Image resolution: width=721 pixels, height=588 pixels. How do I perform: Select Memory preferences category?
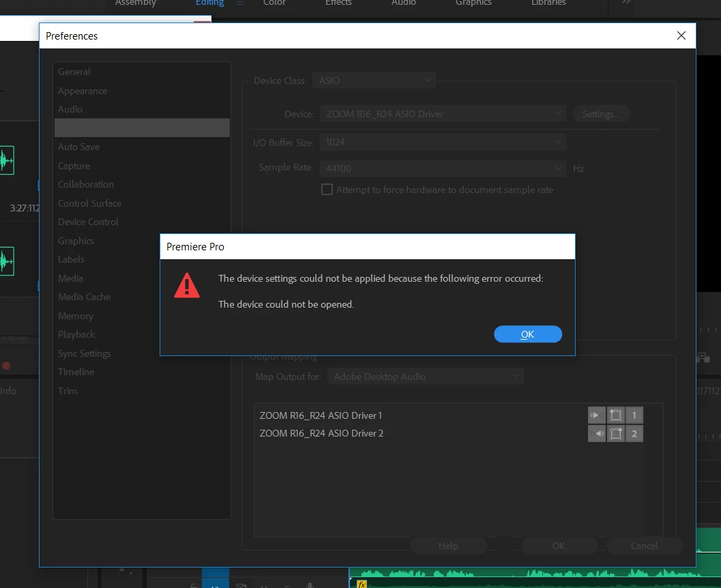[76, 316]
